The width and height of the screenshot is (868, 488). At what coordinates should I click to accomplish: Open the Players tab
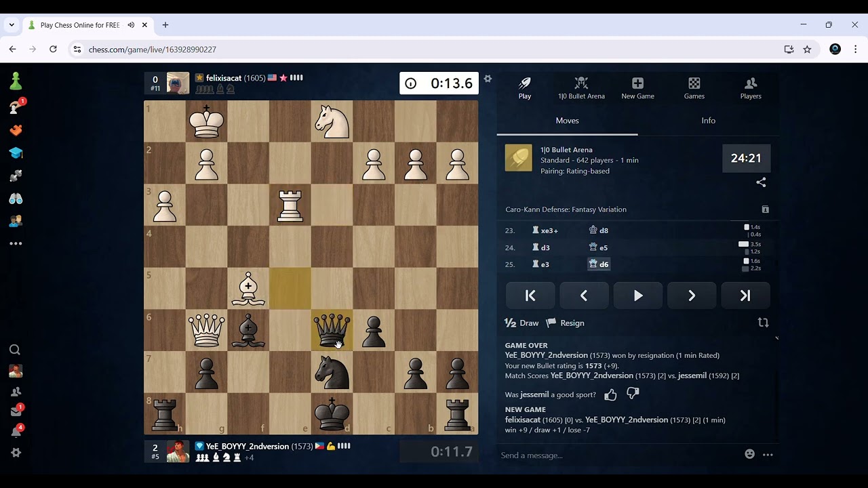coord(751,88)
